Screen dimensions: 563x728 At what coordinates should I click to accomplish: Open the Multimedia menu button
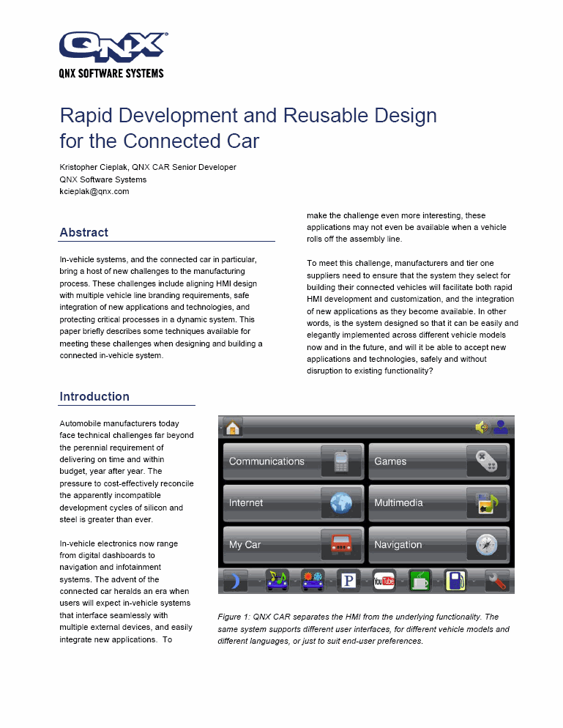tap(439, 503)
